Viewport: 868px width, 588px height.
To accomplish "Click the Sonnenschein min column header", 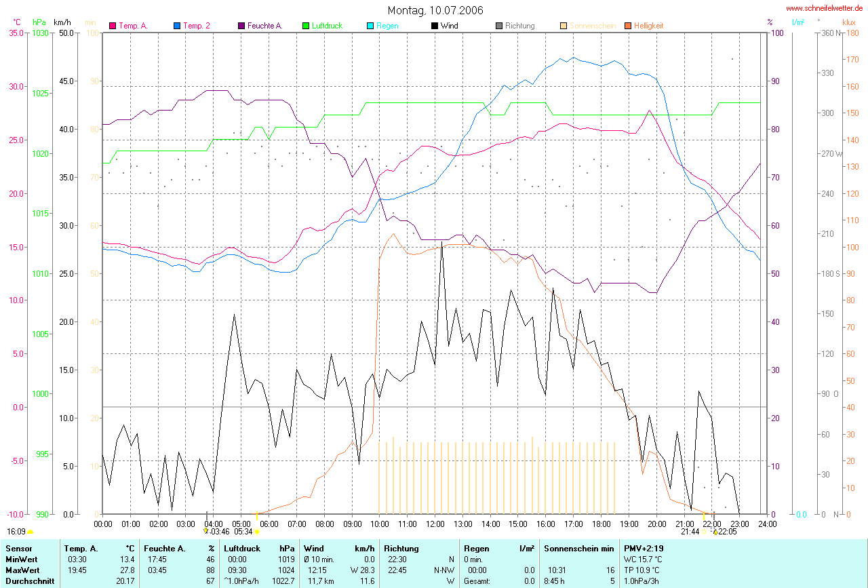I will tap(578, 548).
